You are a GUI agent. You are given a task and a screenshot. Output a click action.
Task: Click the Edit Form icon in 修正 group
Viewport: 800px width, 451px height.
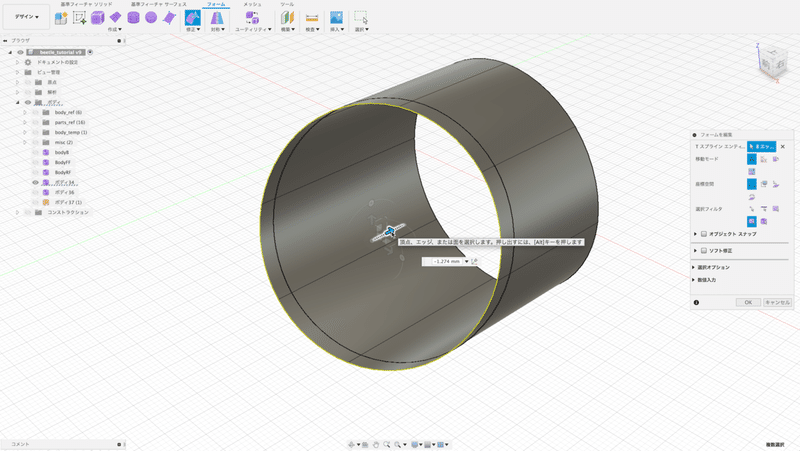[192, 18]
